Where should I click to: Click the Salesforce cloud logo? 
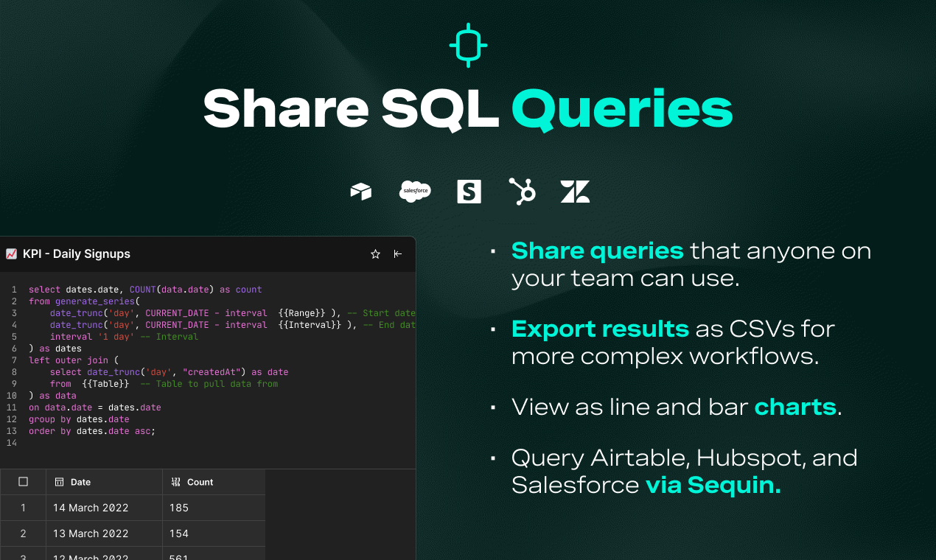pyautogui.click(x=415, y=192)
